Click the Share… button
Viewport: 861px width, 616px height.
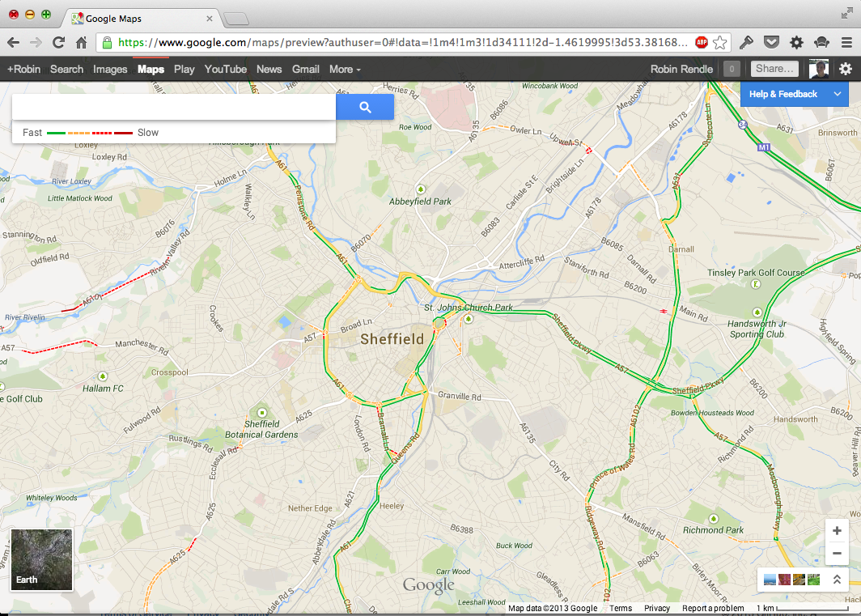coord(774,70)
